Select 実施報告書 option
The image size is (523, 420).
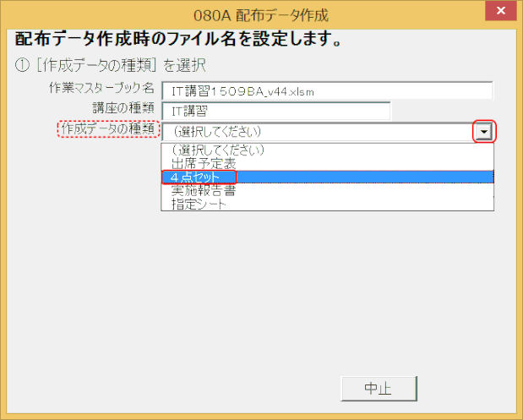(x=327, y=190)
